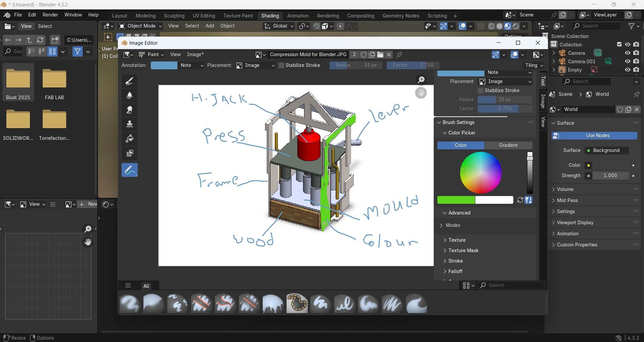The height and width of the screenshot is (342, 644).
Task: Open the Render menu
Action: (x=50, y=15)
